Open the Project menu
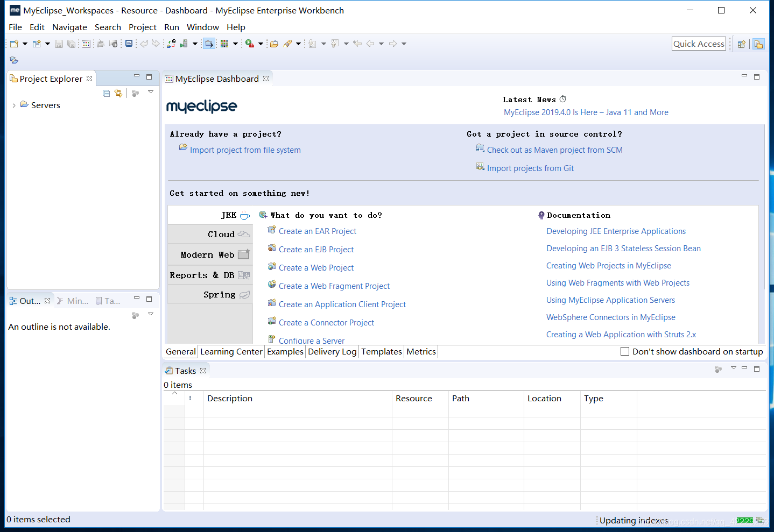Screen dimensions: 774x532 click(143, 27)
